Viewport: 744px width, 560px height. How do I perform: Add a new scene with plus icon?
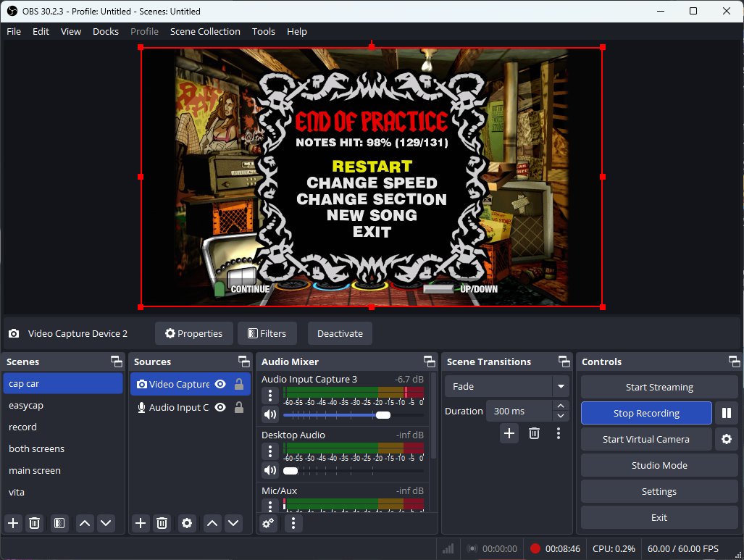tap(13, 523)
